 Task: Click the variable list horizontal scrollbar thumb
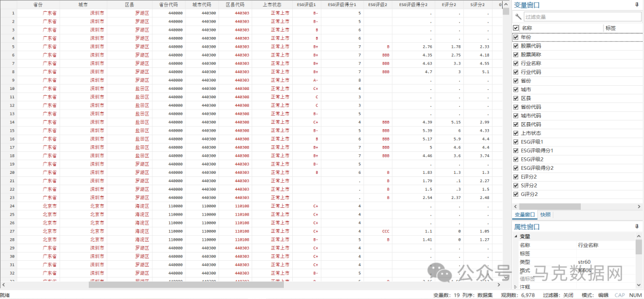(x=550, y=206)
